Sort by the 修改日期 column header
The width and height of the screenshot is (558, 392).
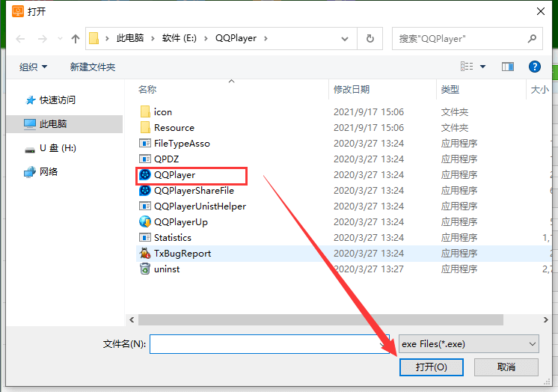[x=352, y=89]
